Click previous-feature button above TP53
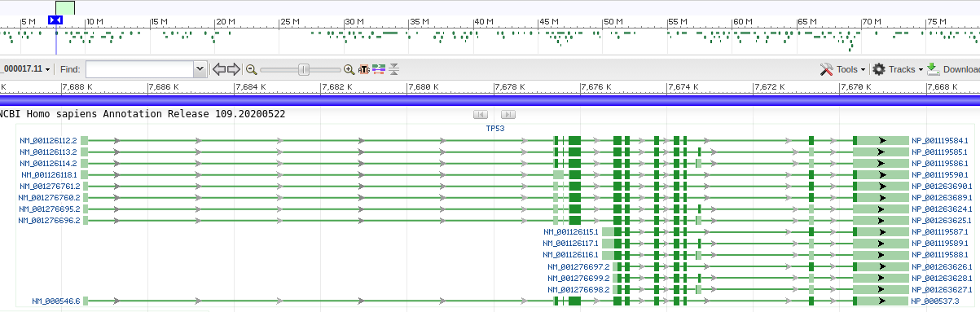 [480, 115]
